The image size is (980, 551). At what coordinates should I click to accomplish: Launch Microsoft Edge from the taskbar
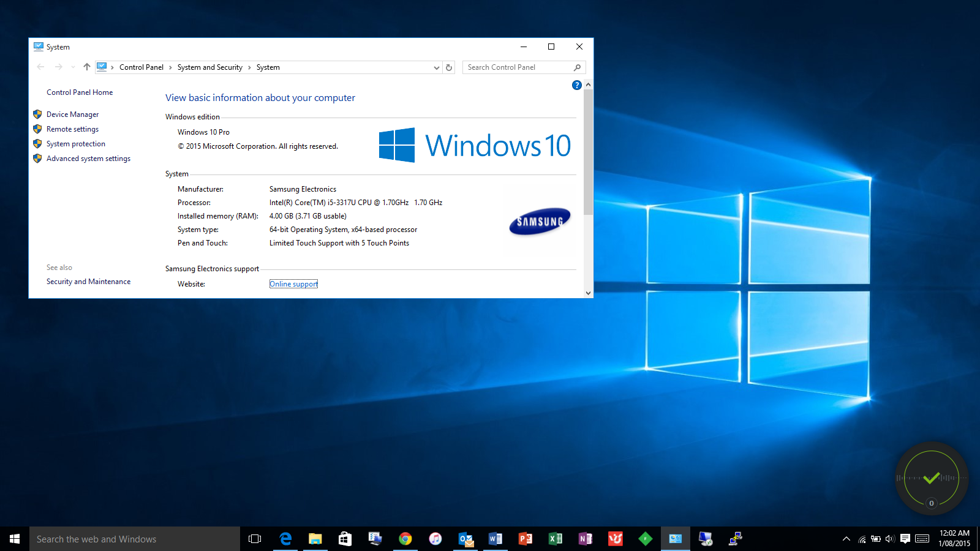pyautogui.click(x=285, y=539)
